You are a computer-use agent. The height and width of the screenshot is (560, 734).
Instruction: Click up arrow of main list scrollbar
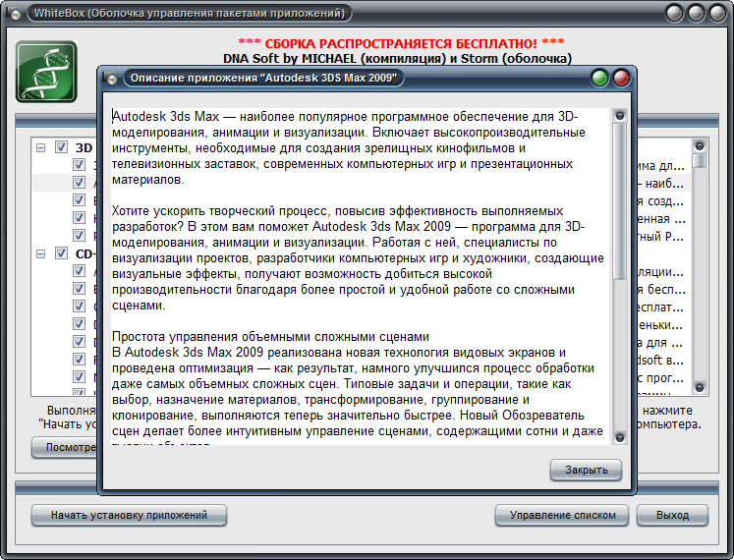click(x=700, y=146)
